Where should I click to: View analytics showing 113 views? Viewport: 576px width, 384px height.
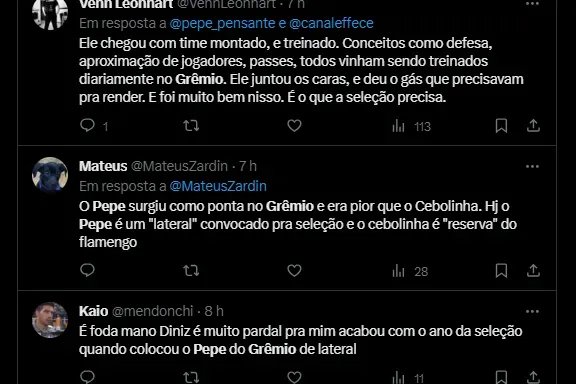coord(411,126)
